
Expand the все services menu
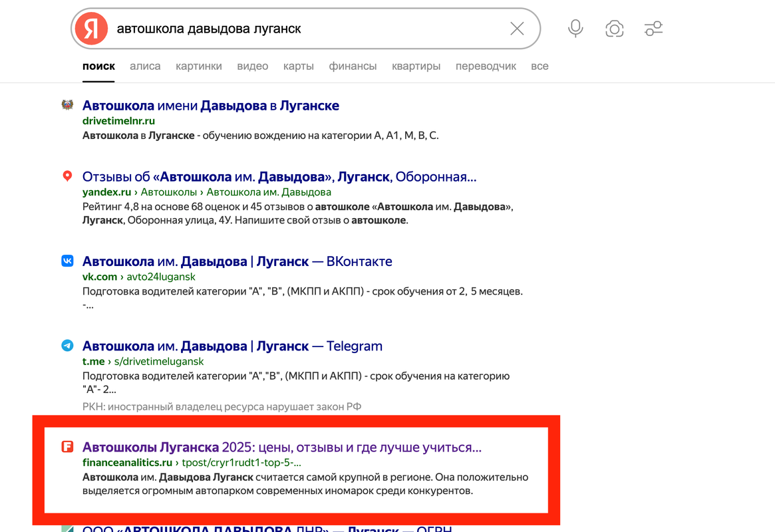pyautogui.click(x=540, y=66)
